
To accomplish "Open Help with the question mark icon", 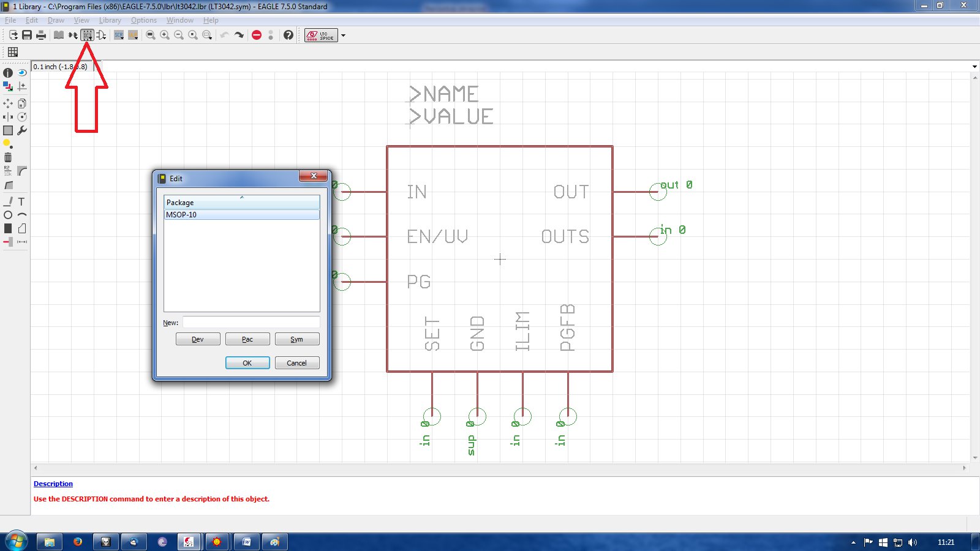I will click(x=288, y=35).
